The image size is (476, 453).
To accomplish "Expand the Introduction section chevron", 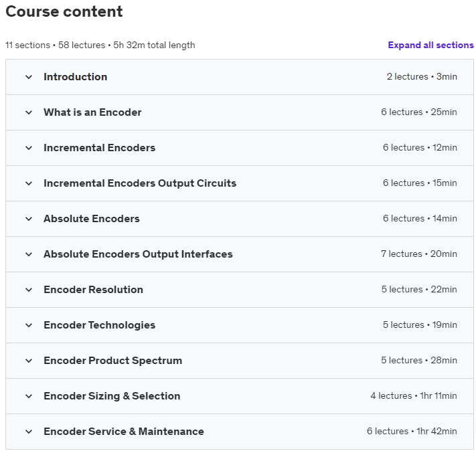I will (29, 77).
